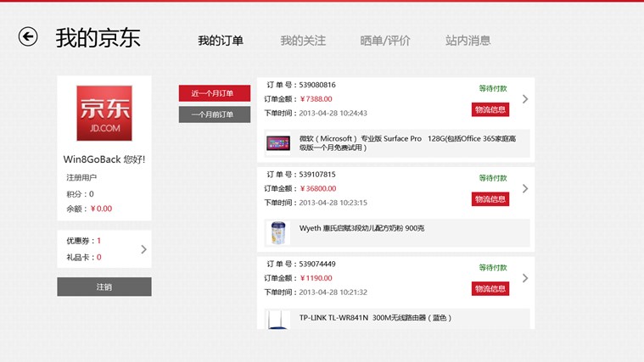Open the 站内消息 tab
Image resolution: width=644 pixels, height=362 pixels.
(x=468, y=41)
